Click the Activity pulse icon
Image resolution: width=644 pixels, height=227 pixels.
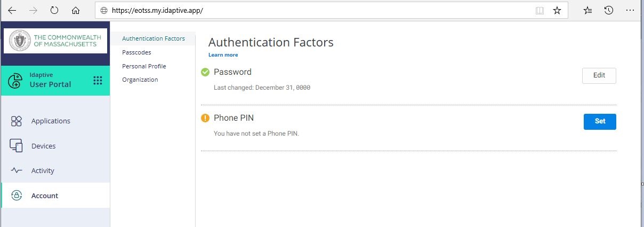pos(17,171)
